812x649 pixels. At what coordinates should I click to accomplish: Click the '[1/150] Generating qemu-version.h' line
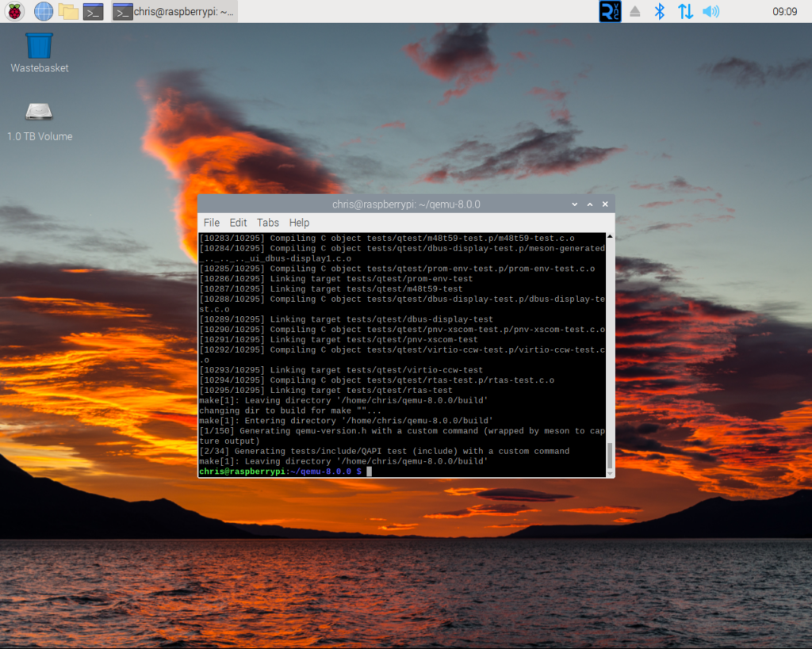coord(402,436)
